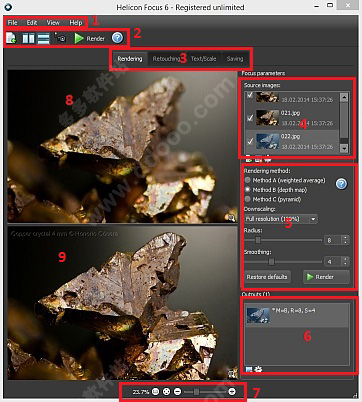Click the Radius value input field
Image resolution: width=362 pixels, height=402 pixels.
coord(333,240)
